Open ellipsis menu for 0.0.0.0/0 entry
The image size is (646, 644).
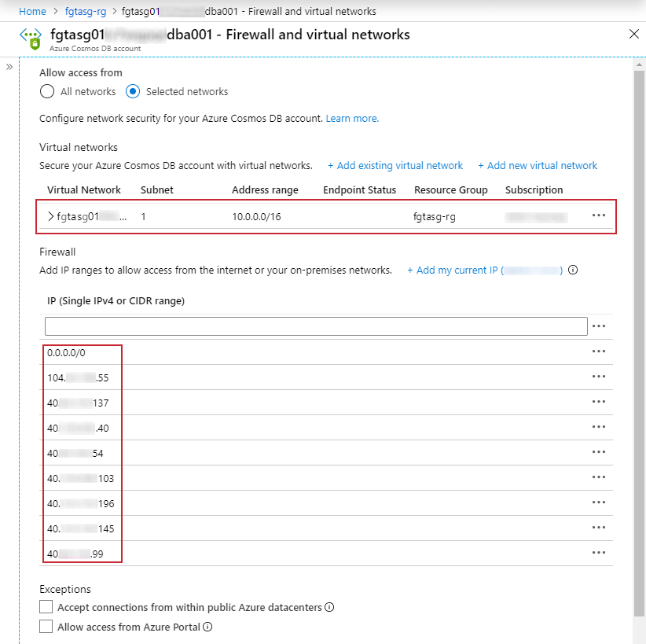[x=599, y=351]
